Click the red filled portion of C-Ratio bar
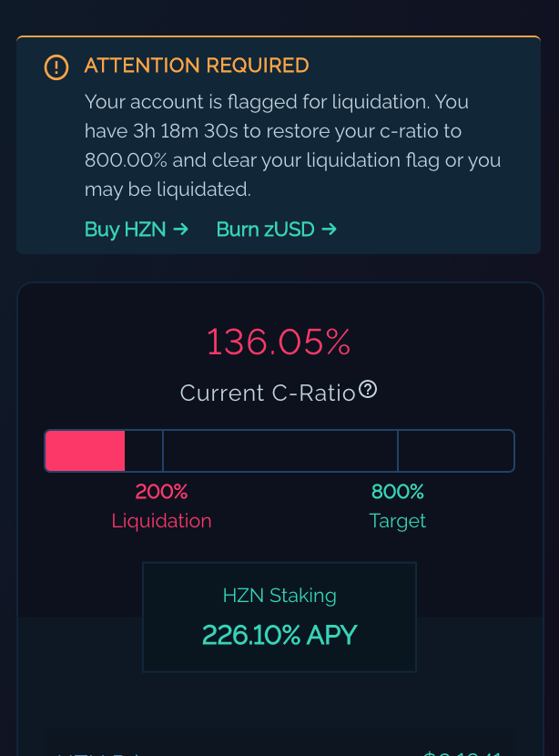 [85, 451]
